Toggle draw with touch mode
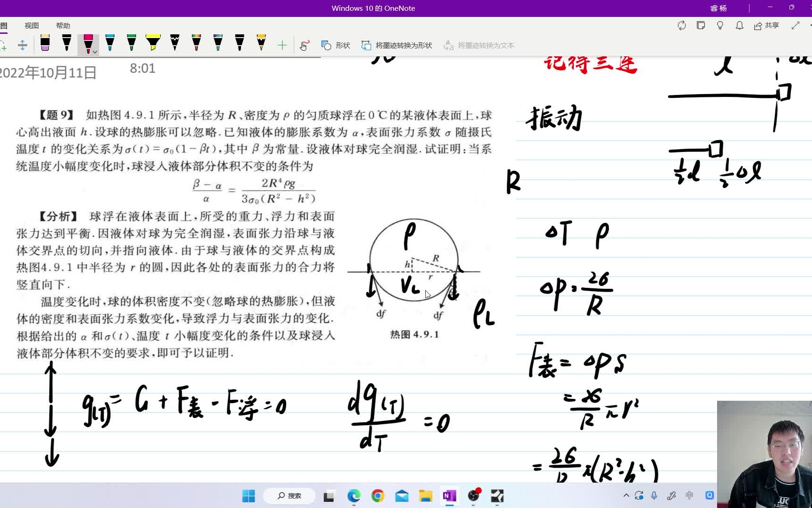The image size is (812, 508). click(304, 45)
